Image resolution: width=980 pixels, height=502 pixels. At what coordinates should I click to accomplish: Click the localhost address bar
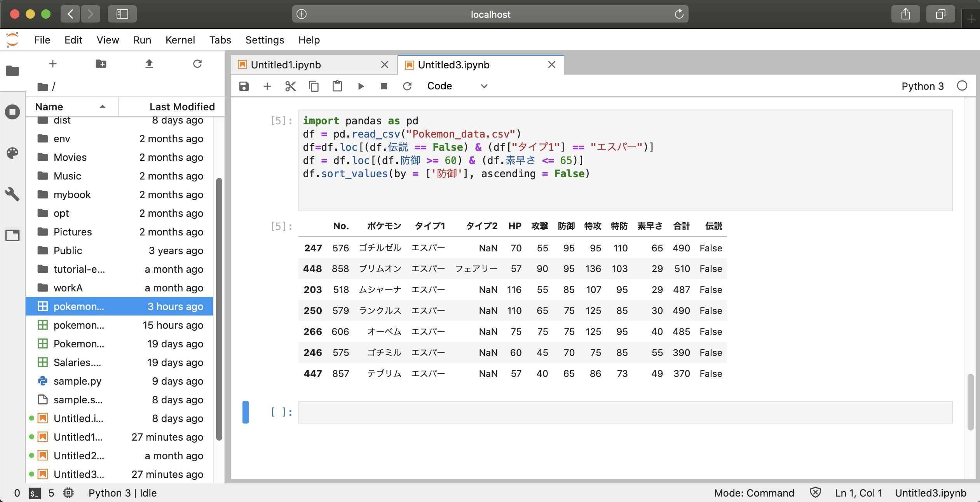[490, 14]
